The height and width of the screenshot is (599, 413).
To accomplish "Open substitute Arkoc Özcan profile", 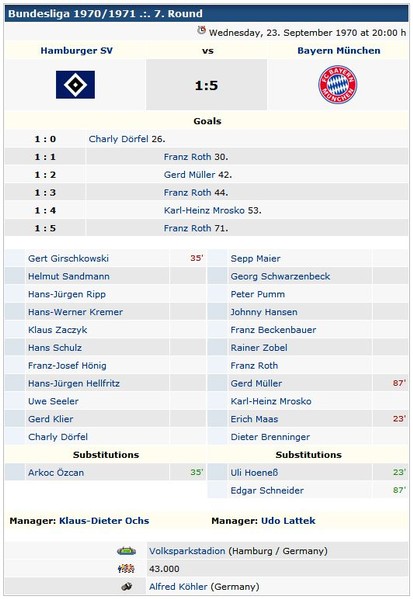I will point(56,473).
